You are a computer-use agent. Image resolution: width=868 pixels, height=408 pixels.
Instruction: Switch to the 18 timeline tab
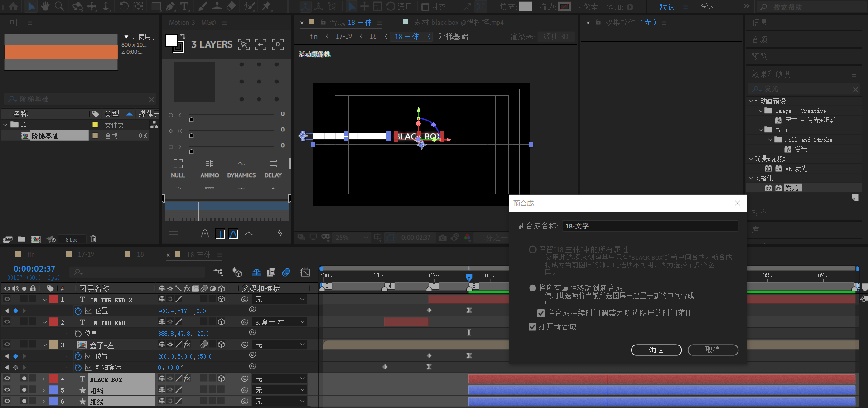[x=140, y=254]
